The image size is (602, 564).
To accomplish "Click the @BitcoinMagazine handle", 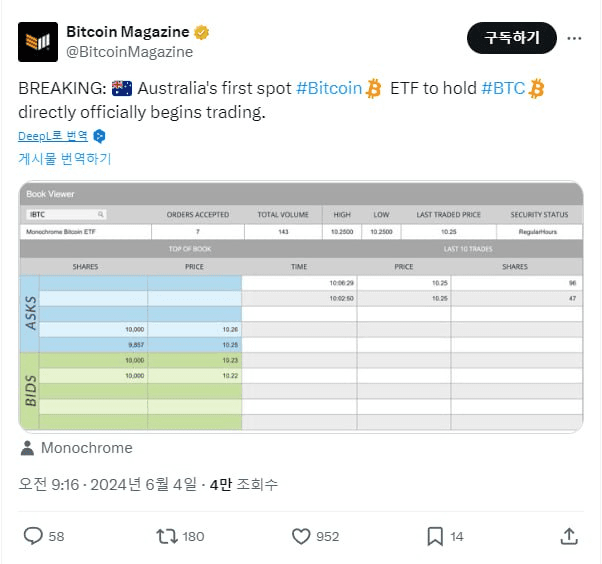I will click(x=129, y=52).
